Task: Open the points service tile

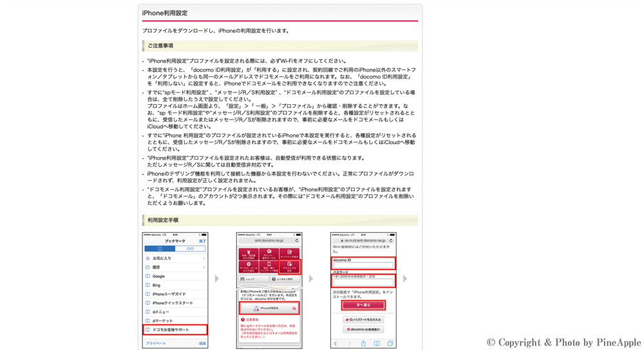Action: 269,253
